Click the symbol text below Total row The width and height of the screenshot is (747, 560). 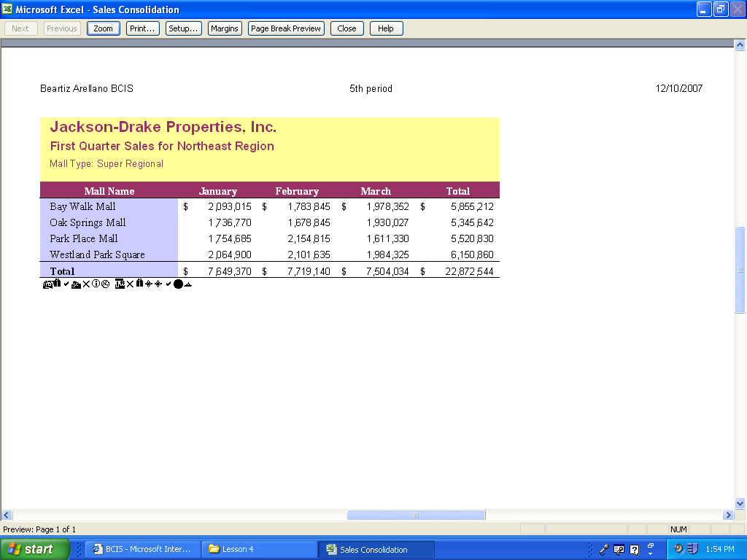pyautogui.click(x=117, y=284)
